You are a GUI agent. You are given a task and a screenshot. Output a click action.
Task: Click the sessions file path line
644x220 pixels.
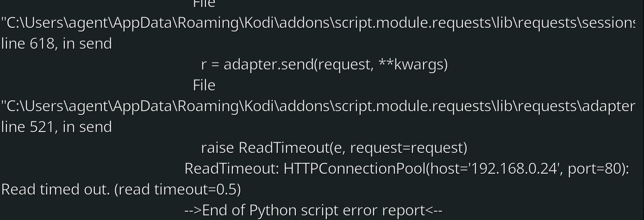[318, 23]
